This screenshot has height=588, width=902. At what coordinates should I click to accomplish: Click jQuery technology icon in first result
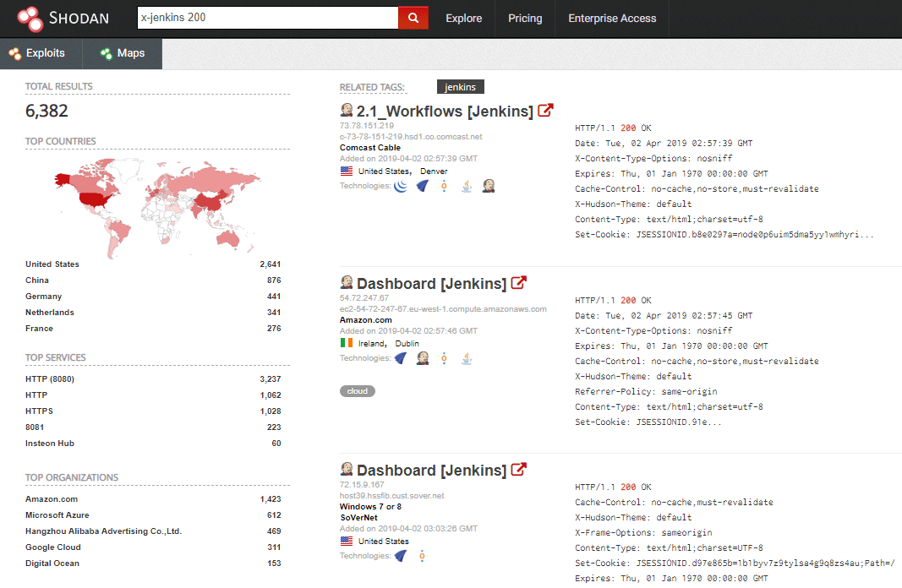pos(401,186)
